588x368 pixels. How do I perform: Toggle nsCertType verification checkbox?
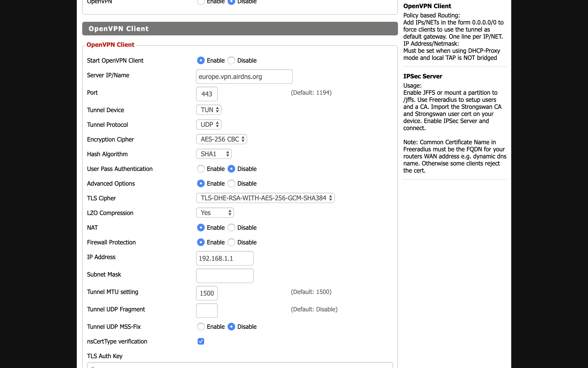201,341
